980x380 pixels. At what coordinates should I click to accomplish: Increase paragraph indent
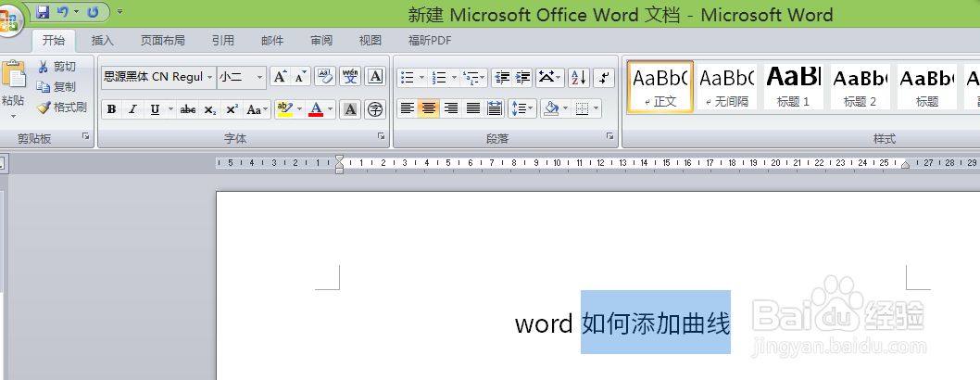point(522,78)
